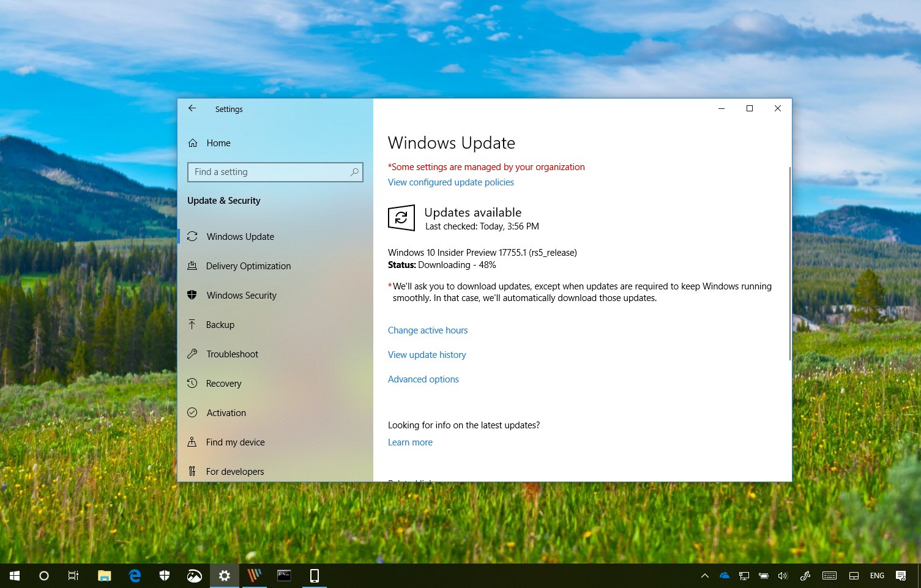Expand hidden icons in the system tray
This screenshot has width=921, height=588.
[x=704, y=575]
